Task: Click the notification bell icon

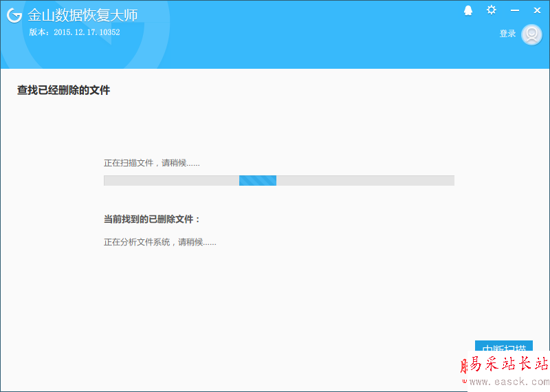Action: tap(468, 10)
